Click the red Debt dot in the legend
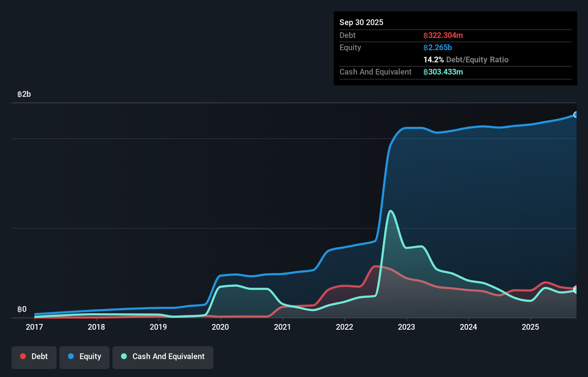The image size is (588, 377). (23, 356)
